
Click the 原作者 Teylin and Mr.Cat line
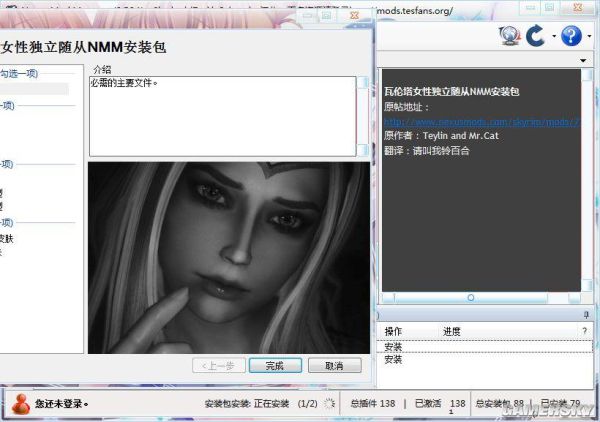[441, 136]
